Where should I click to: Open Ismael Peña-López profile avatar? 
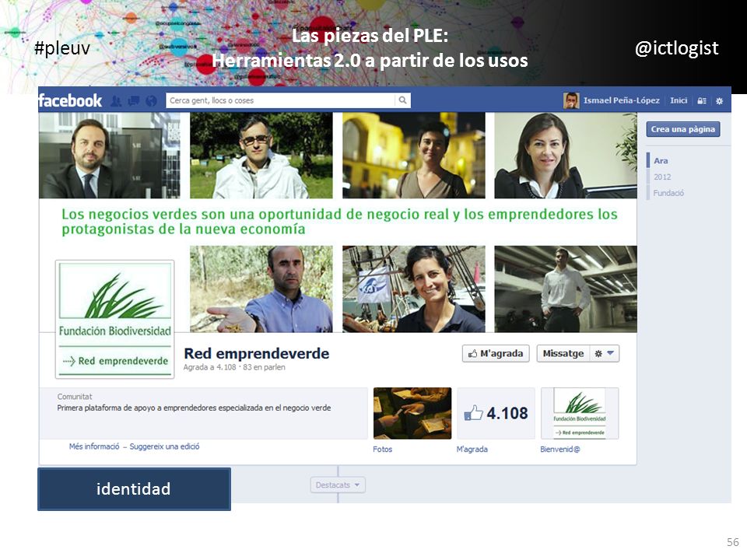pyautogui.click(x=571, y=100)
